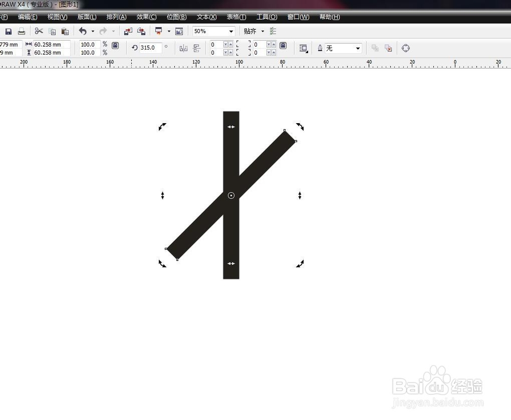Increase top-left corner roundness with up arrow
Viewport: 511px width, 420px height.
(x=230, y=44)
